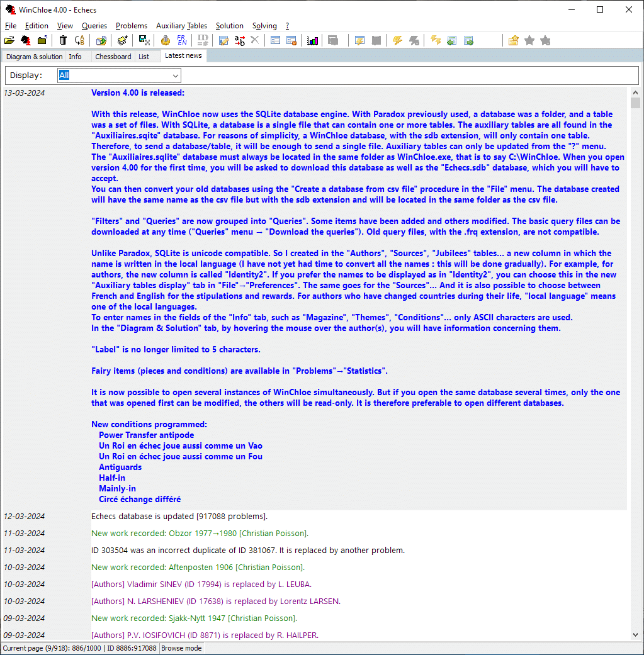Click the grayed ID # toolbar icon
The width and height of the screenshot is (644, 655).
tap(203, 40)
